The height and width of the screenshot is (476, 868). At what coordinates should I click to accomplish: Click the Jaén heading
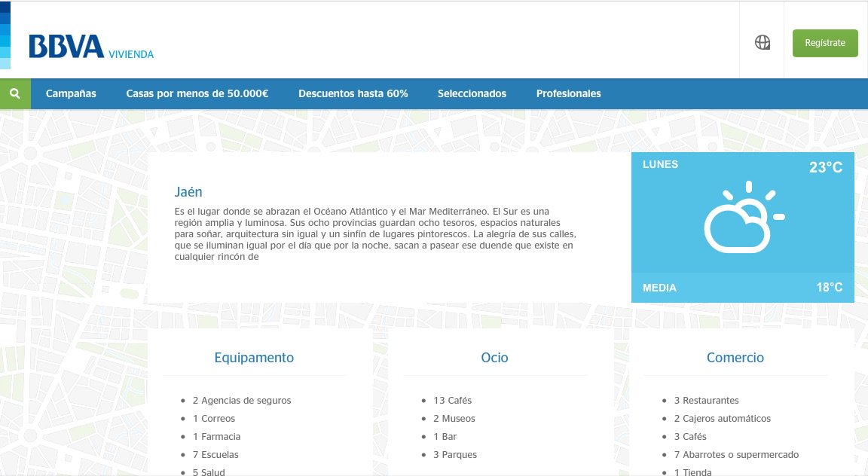click(x=188, y=192)
